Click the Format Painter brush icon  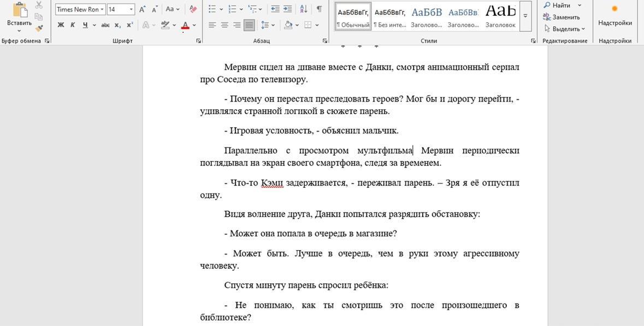pyautogui.click(x=39, y=28)
